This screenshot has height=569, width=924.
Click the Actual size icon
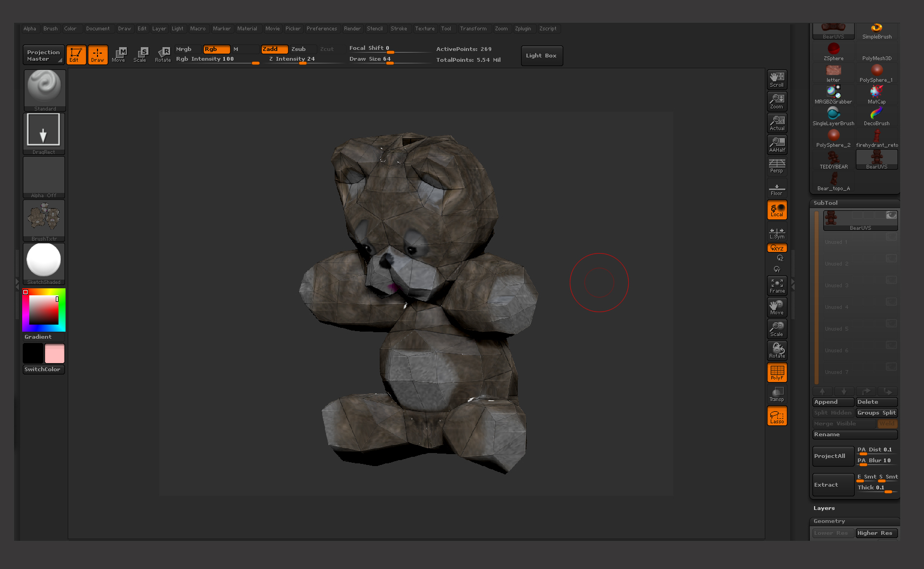pos(777,123)
